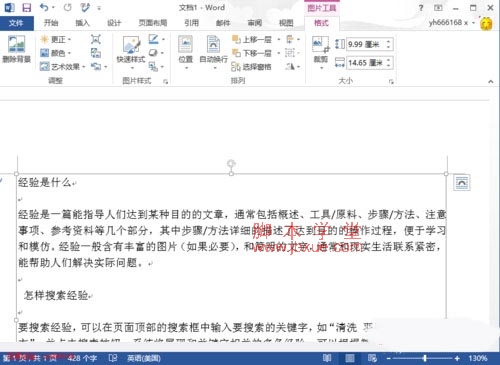500x365 pixels.
Task: Click the height field spinner arrows
Action: pyautogui.click(x=388, y=44)
